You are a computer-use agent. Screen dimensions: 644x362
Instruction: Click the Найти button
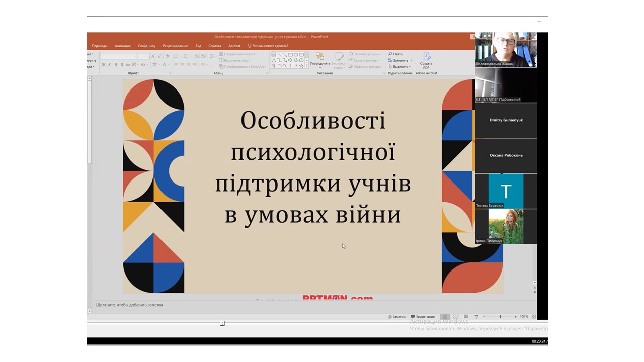click(x=395, y=54)
